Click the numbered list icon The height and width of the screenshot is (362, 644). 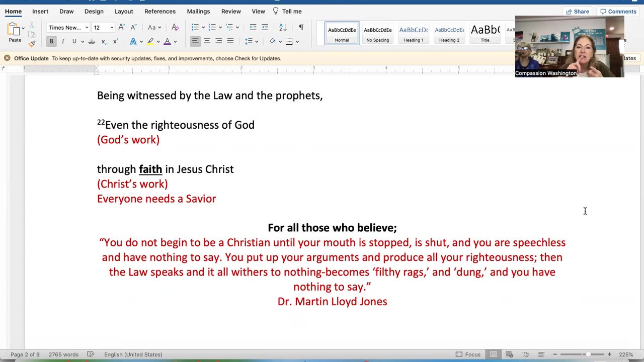[212, 27]
